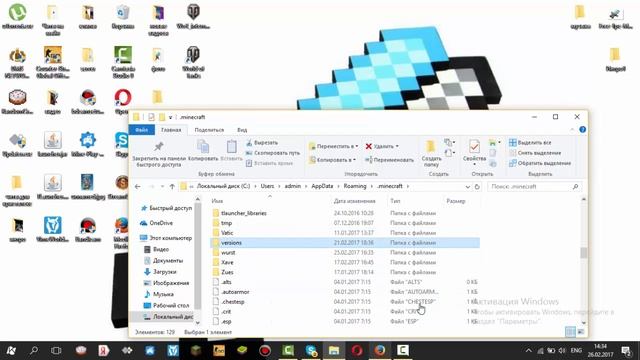Click the Копировать (Copy) ribbon icon

click(x=203, y=147)
